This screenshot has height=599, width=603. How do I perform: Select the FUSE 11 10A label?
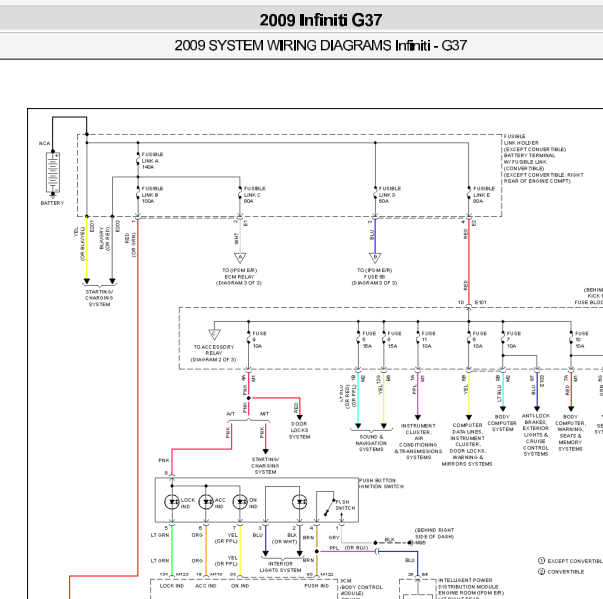(428, 340)
